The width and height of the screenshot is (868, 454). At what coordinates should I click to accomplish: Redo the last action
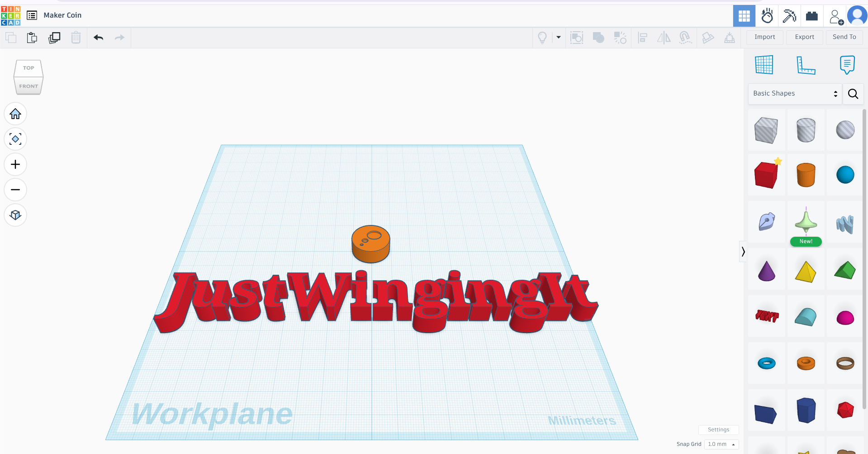click(x=119, y=38)
